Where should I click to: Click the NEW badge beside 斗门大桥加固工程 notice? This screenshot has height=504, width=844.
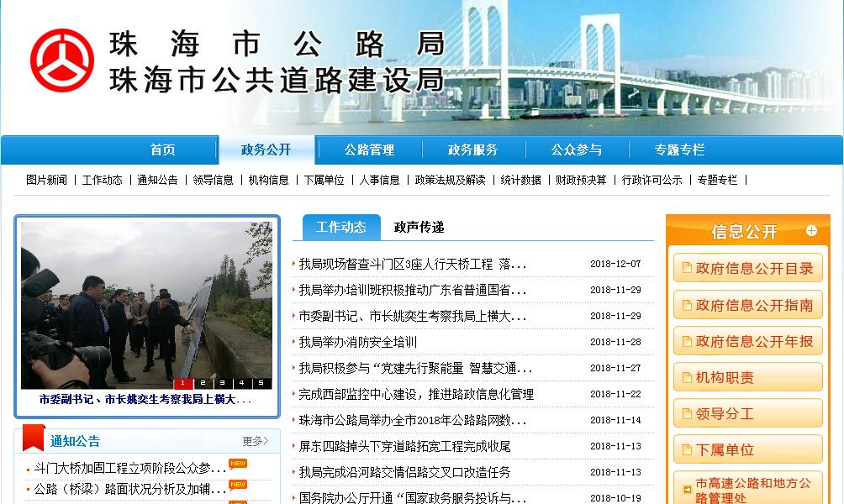click(238, 464)
